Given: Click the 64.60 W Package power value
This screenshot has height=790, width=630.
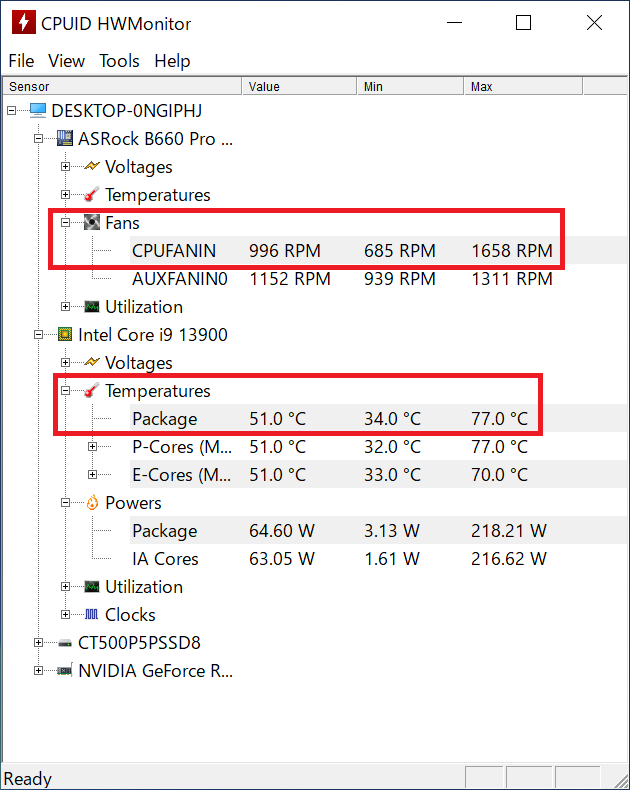Looking at the screenshot, I should pyautogui.click(x=282, y=531).
